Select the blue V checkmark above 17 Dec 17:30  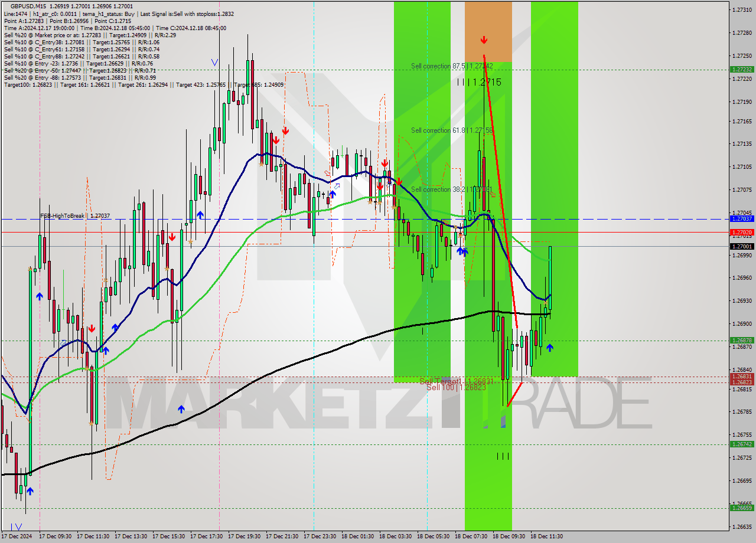point(215,61)
